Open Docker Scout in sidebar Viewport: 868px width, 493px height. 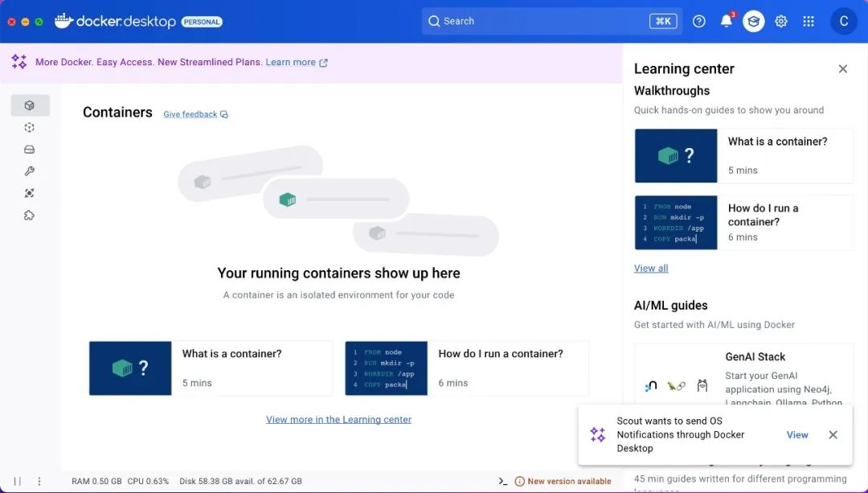click(30, 193)
